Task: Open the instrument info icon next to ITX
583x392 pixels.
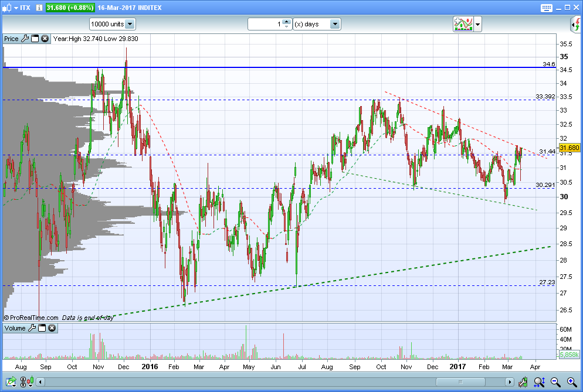Action: pyautogui.click(x=39, y=8)
